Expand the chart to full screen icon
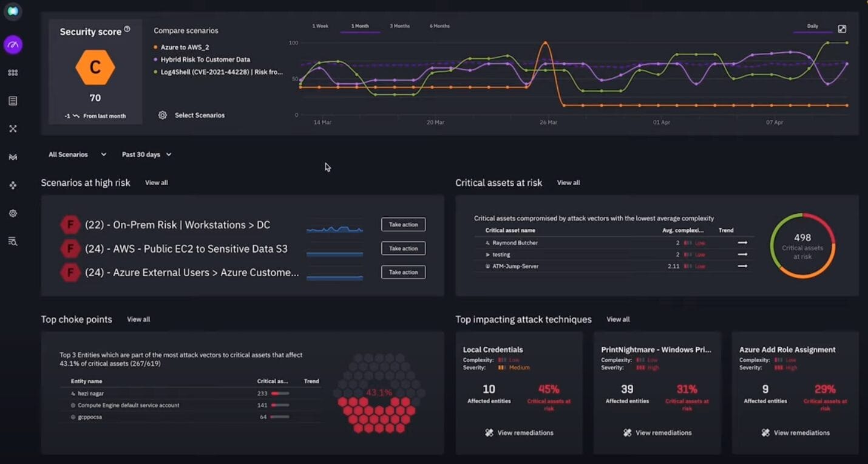The height and width of the screenshot is (464, 868). coord(842,29)
